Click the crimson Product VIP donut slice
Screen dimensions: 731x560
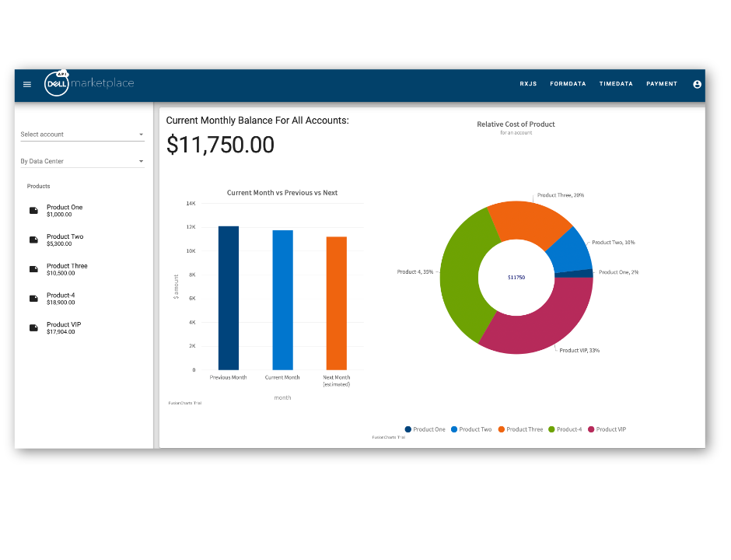point(545,327)
